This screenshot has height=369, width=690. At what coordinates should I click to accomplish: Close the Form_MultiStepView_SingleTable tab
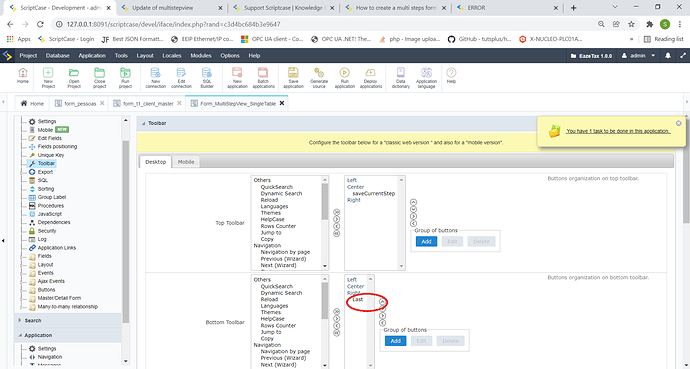282,103
